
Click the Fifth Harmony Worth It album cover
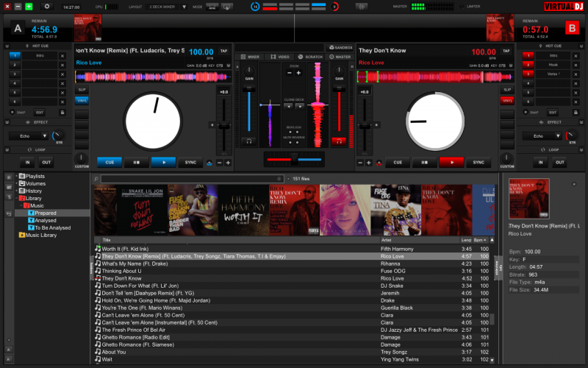click(x=243, y=210)
